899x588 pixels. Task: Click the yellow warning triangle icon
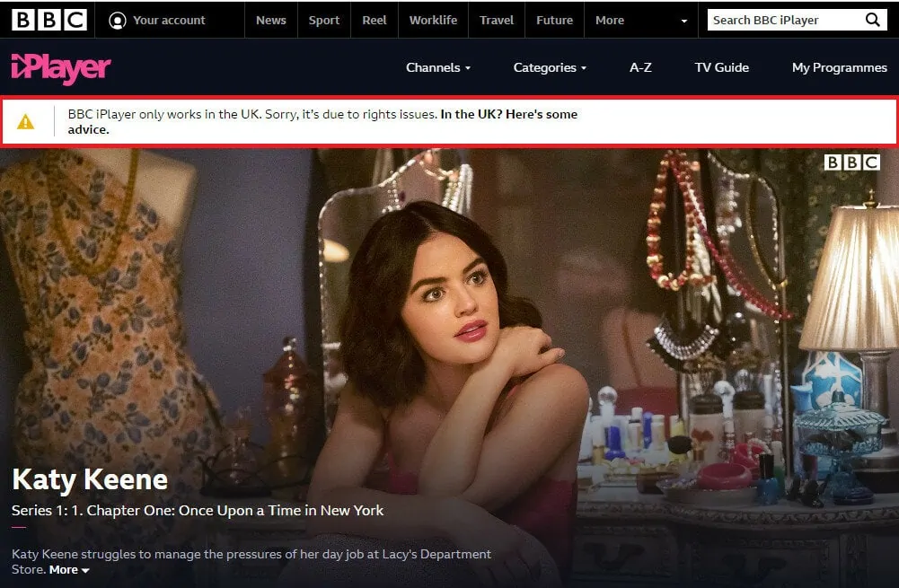pyautogui.click(x=25, y=121)
